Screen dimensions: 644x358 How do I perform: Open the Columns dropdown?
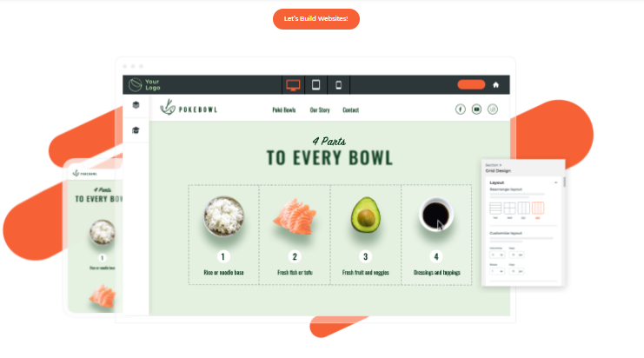497,255
